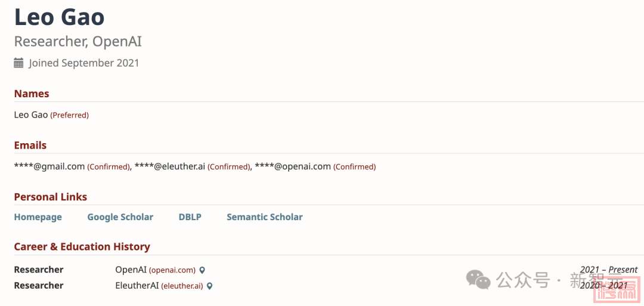Image resolution: width=644 pixels, height=306 pixels.
Task: Click the Career & Education History heading
Action: point(82,246)
